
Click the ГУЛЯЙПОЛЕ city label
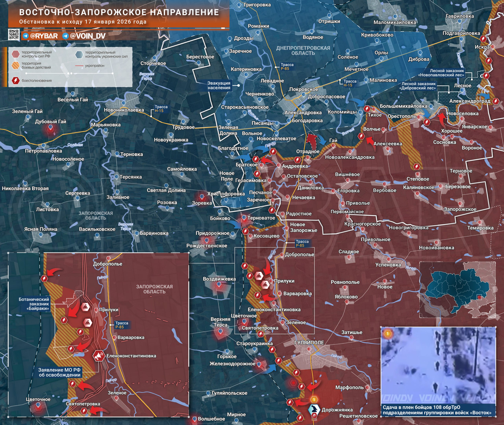coord(309,343)
